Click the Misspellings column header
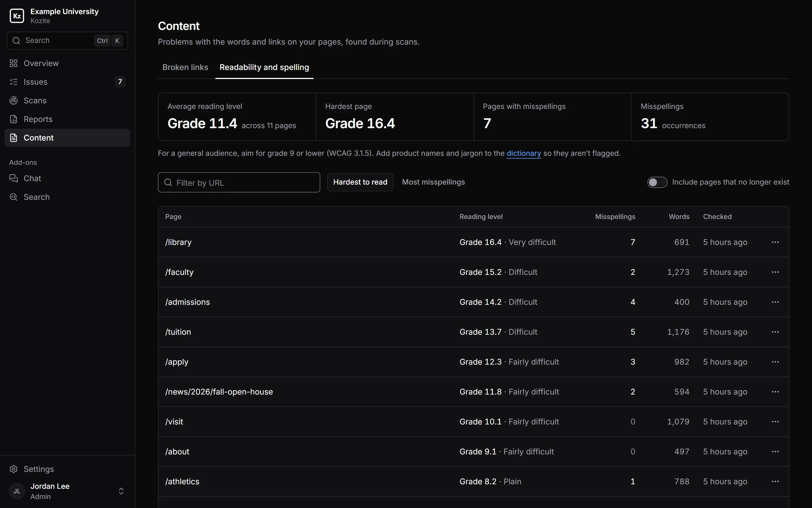 coord(615,217)
